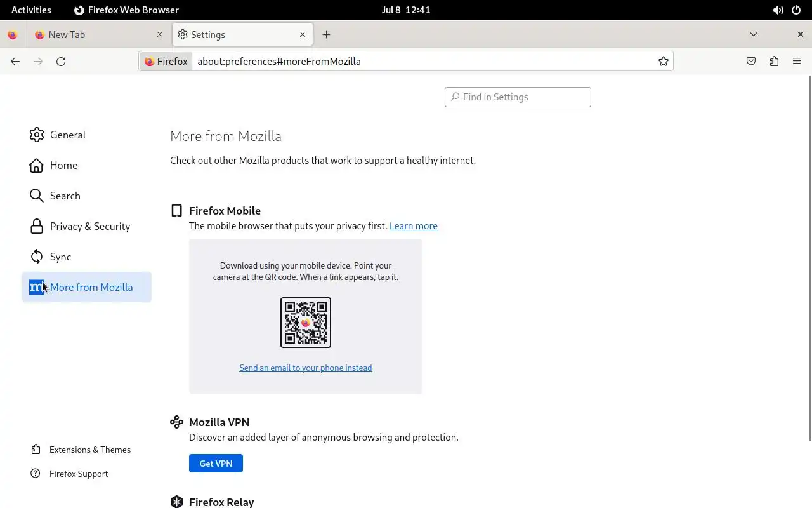Click the Sync arrows icon

pyautogui.click(x=37, y=257)
